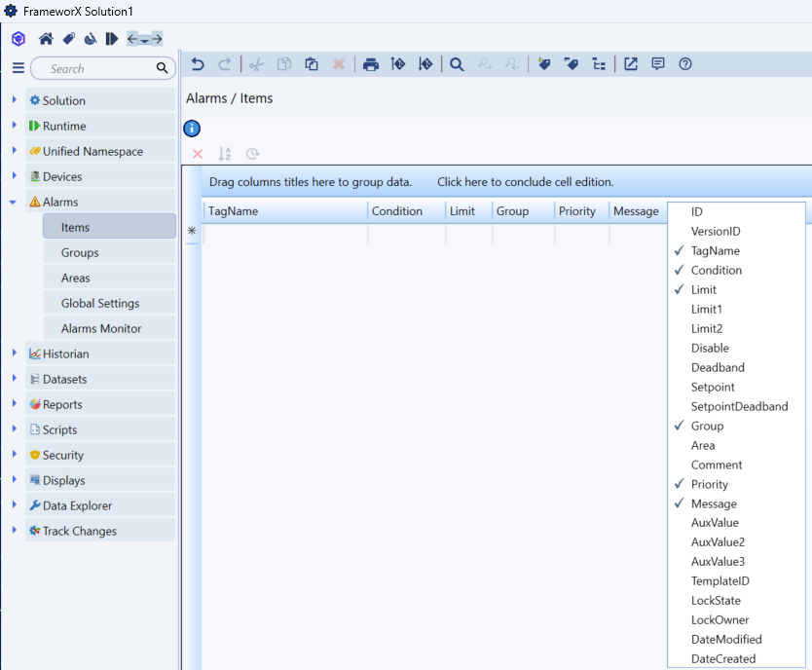
Task: Click the magnifier Find icon in the toolbar
Action: (x=456, y=64)
